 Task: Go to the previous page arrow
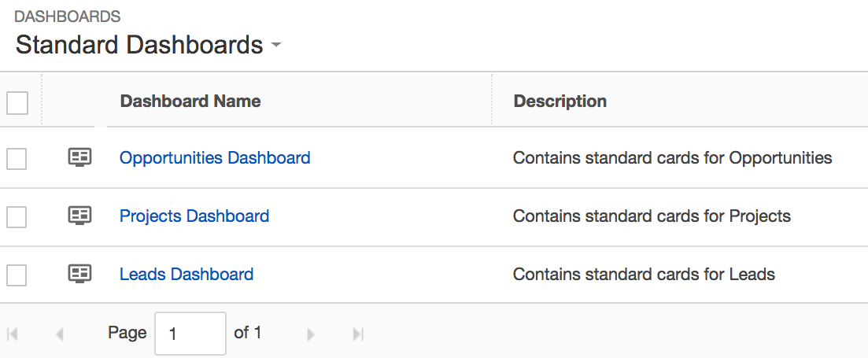(60, 334)
